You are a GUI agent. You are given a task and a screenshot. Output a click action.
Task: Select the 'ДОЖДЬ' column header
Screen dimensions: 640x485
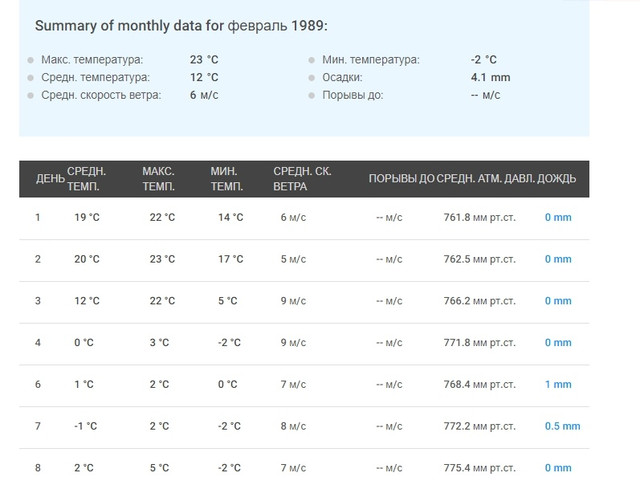coord(556,179)
